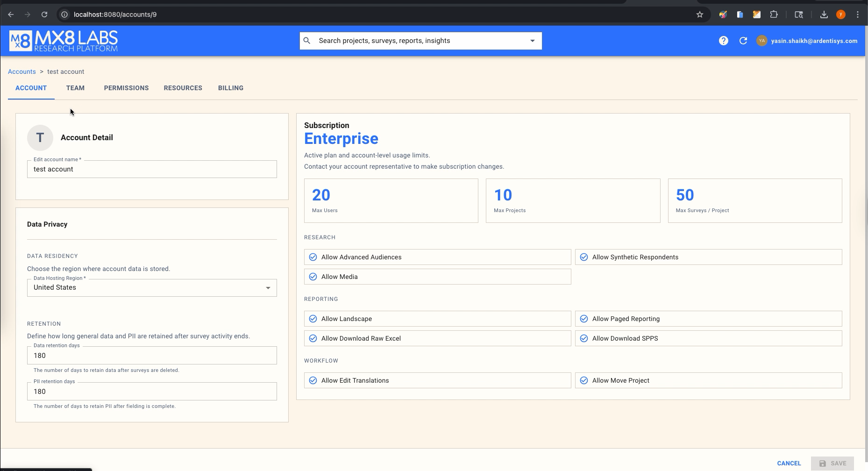Viewport: 868px width, 471px height.
Task: Reload the page from the browser toolbar
Action: click(x=44, y=14)
